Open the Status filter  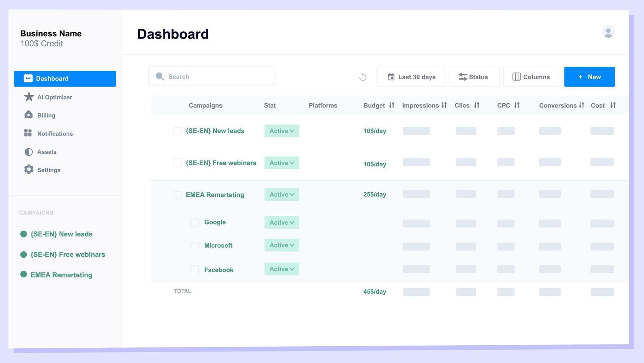coord(475,77)
